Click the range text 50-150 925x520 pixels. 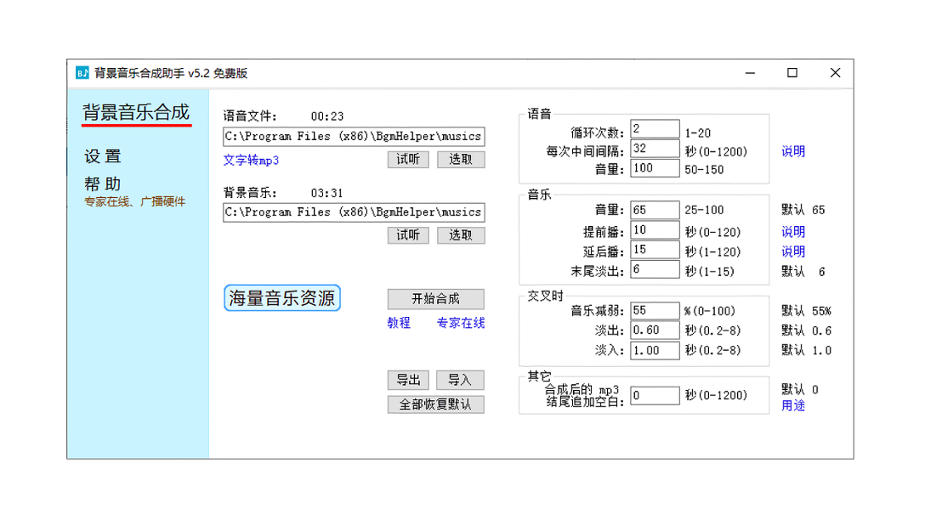(x=704, y=170)
